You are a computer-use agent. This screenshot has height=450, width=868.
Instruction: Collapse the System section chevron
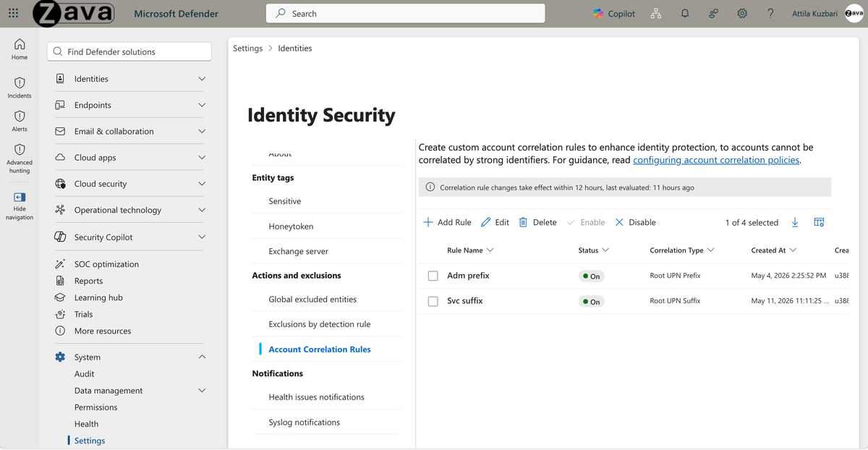[202, 357]
